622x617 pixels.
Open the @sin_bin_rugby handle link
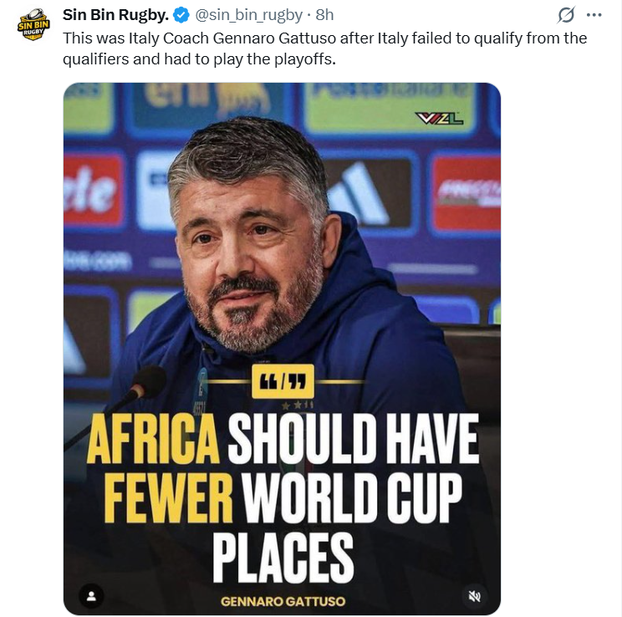pos(249,15)
